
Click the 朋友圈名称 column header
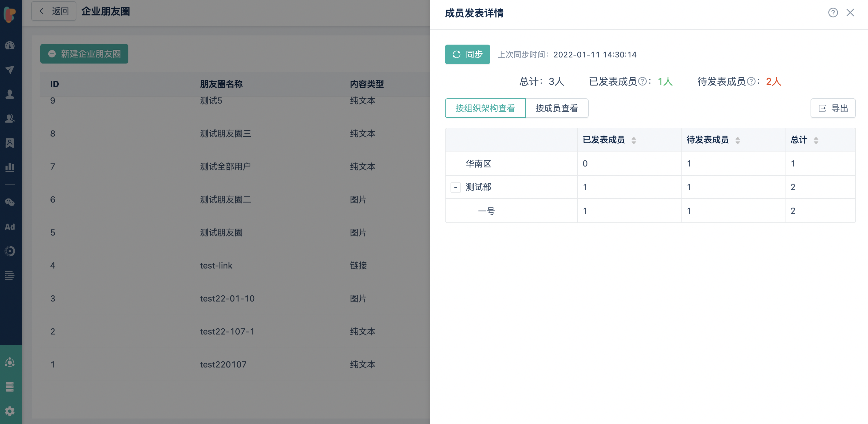click(x=221, y=84)
